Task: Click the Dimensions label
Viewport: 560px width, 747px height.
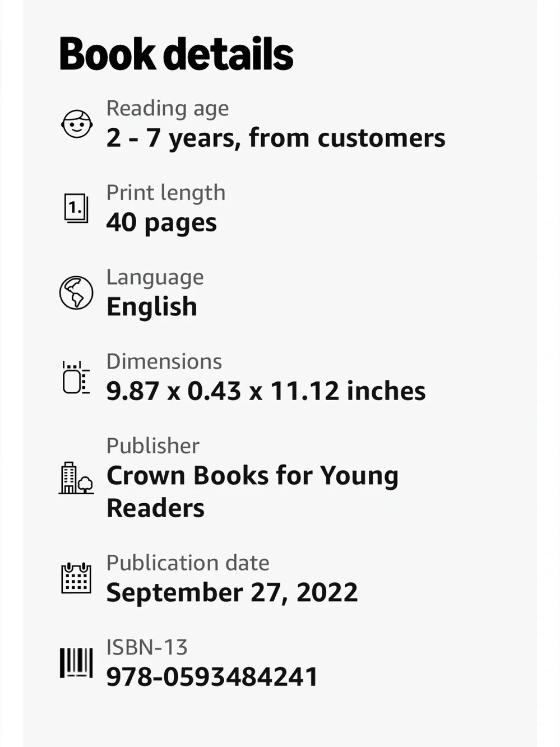Action: (x=164, y=361)
